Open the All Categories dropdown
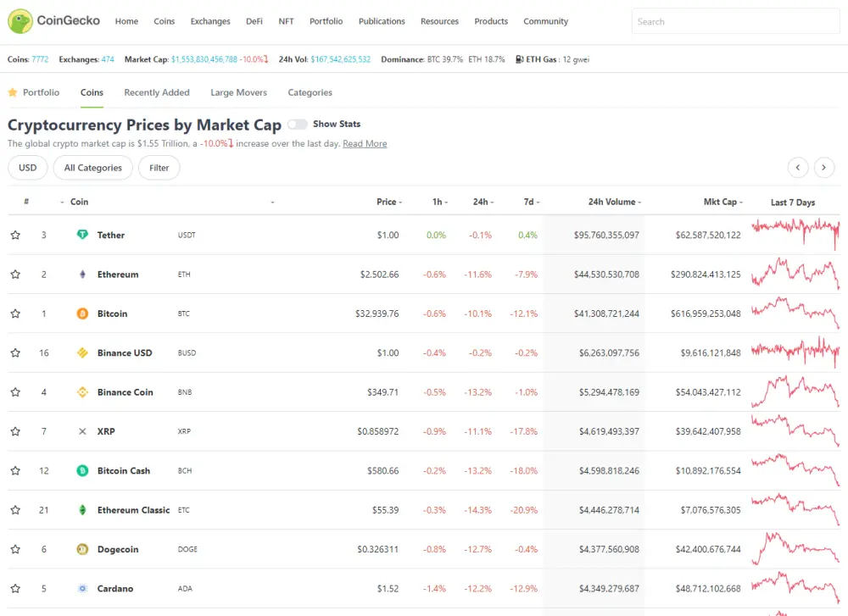This screenshot has height=616, width=848. (93, 168)
